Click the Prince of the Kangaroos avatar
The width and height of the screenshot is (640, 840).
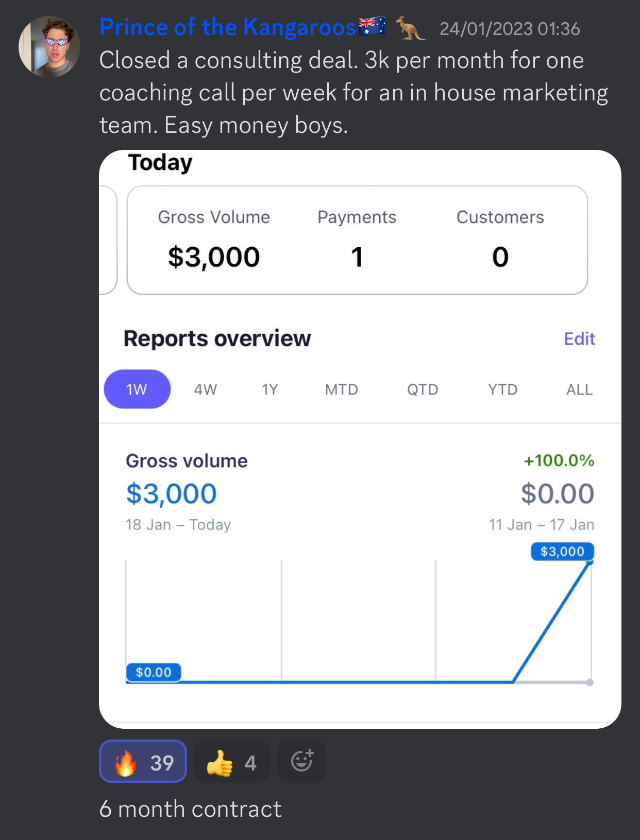(49, 46)
